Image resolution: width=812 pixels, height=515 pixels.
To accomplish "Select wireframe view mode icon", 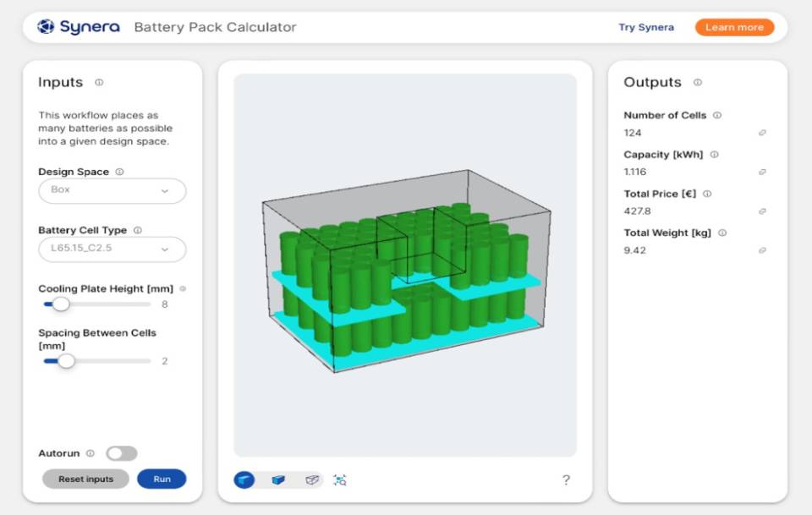I will 312,480.
